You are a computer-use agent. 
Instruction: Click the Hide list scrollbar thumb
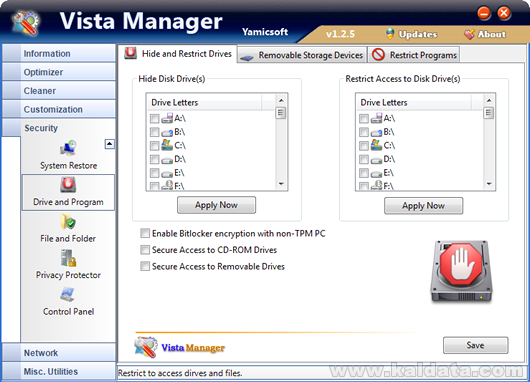click(281, 113)
